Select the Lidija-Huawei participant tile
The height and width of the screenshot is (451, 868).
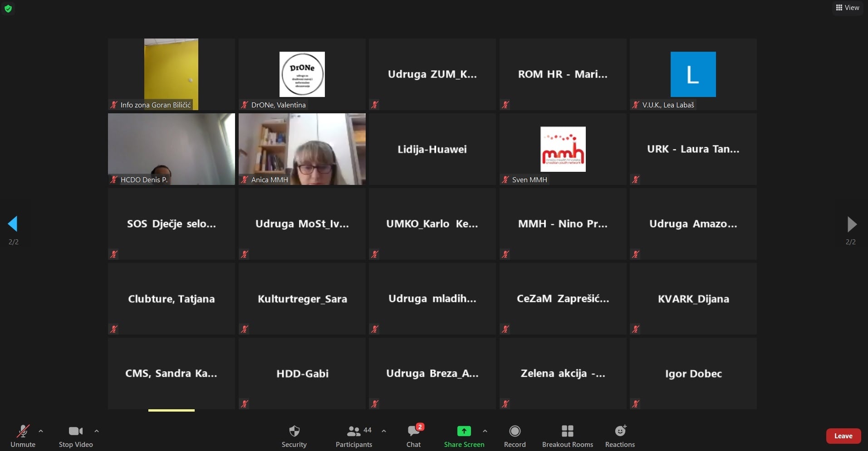coord(432,149)
